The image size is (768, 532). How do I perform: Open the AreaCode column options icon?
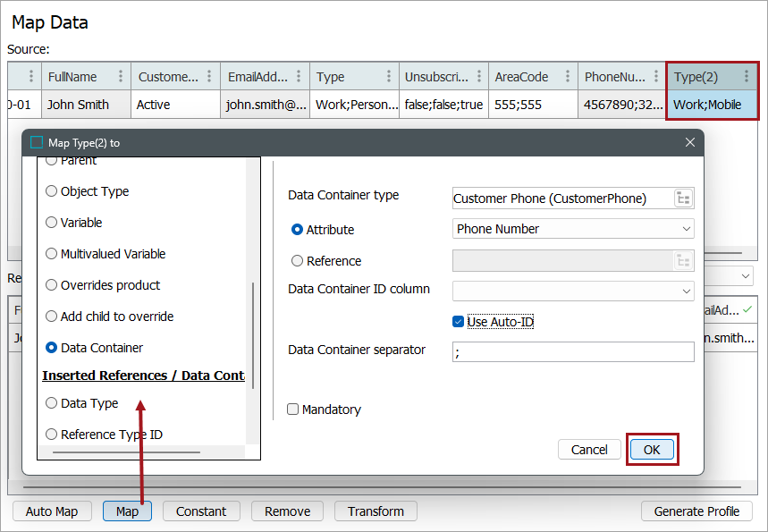(567, 77)
